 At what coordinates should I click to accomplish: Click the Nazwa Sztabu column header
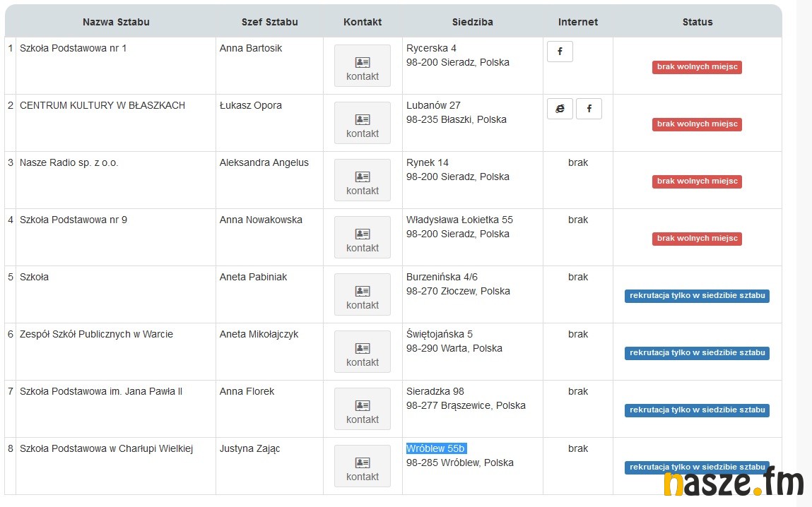tap(116, 22)
